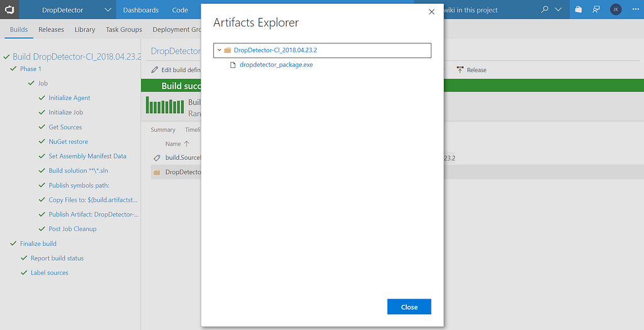The height and width of the screenshot is (330, 644).
Task: Open the JK user profile avatar
Action: point(616,9)
